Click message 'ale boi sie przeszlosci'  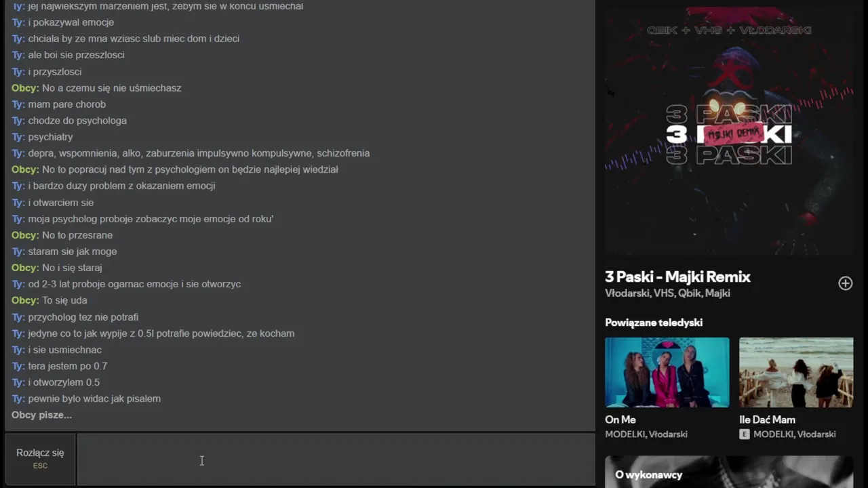coord(68,55)
